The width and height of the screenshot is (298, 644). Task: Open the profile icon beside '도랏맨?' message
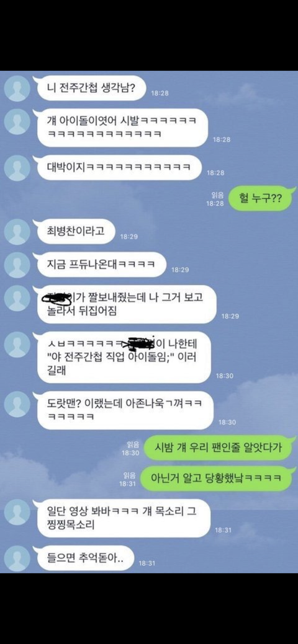coord(17,404)
